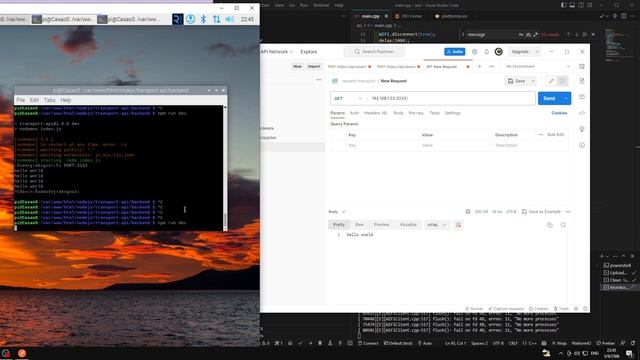The image size is (640, 360).
Task: Open the documentation icon in right sidebar
Action: [582, 81]
